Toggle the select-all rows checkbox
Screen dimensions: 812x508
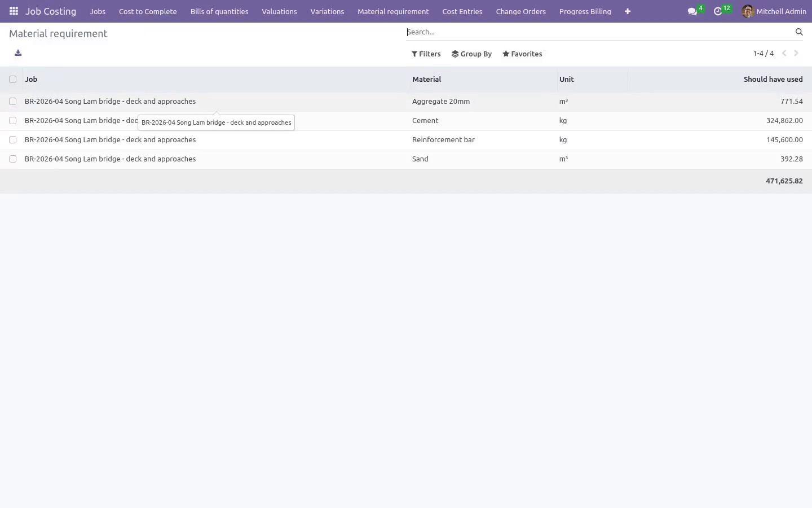point(12,80)
